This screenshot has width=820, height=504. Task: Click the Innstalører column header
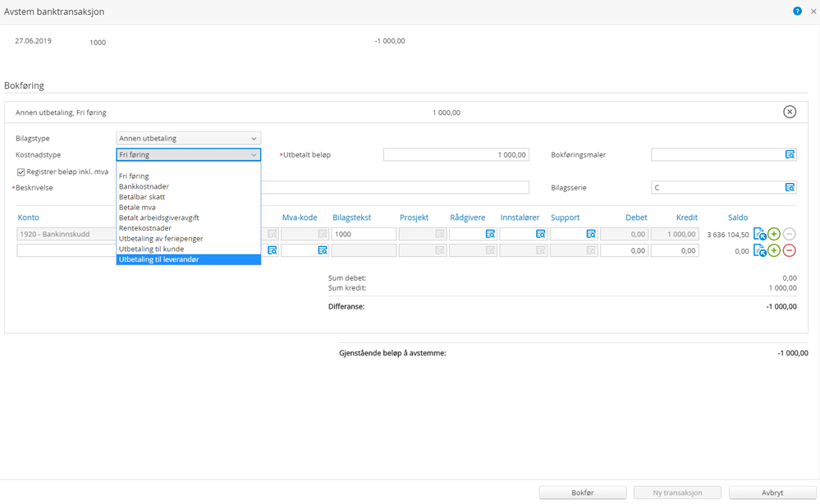(520, 218)
